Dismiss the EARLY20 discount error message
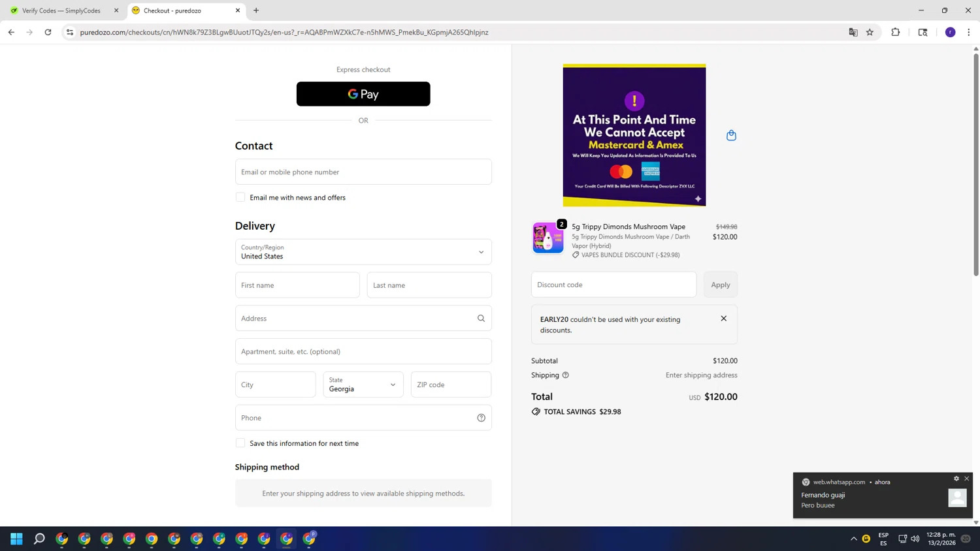Image resolution: width=980 pixels, height=551 pixels. [724, 319]
